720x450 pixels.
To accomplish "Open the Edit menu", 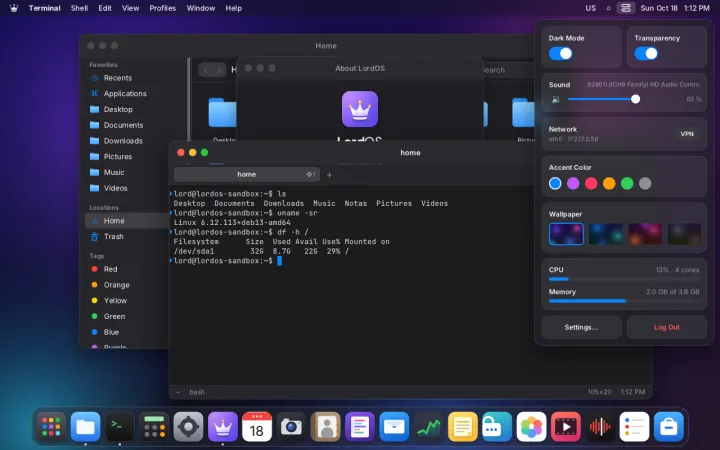I will coord(105,8).
